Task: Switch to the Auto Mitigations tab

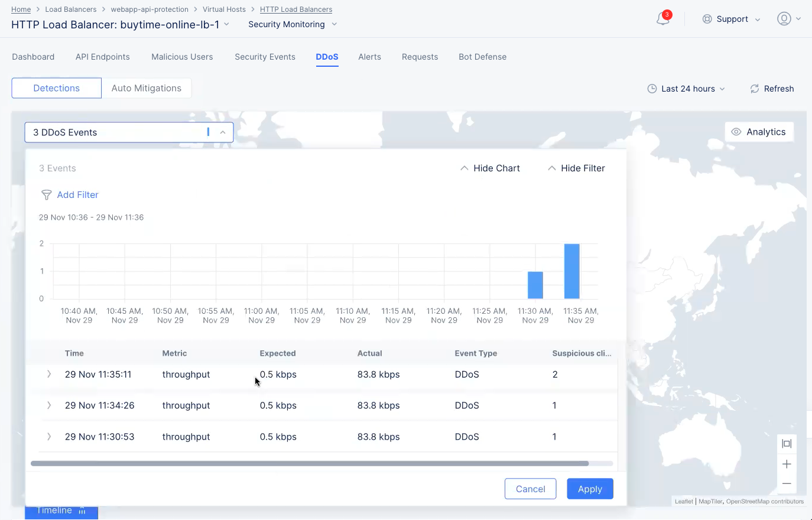Action: [x=146, y=88]
